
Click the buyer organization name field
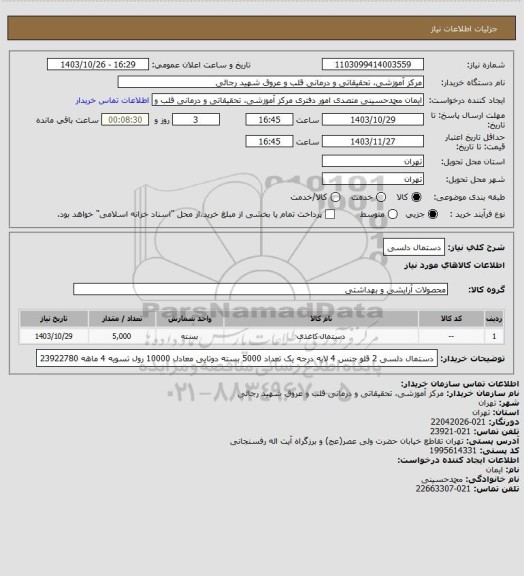click(270, 82)
